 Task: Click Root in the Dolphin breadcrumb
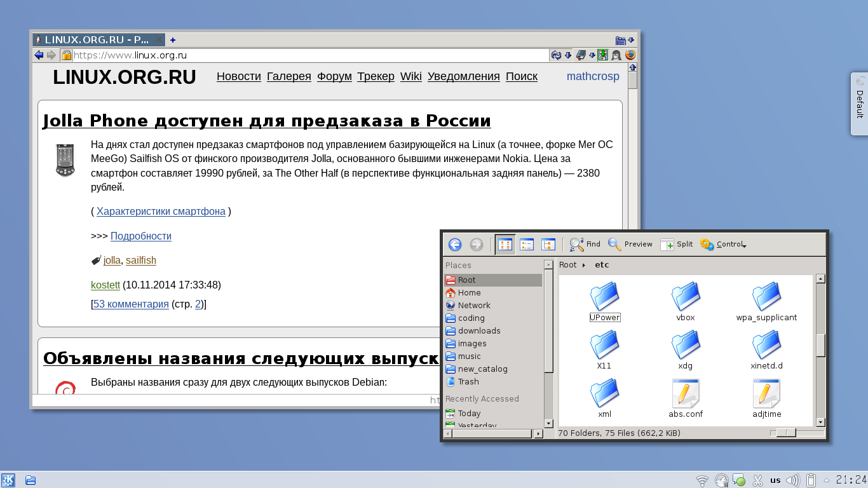[x=567, y=265]
